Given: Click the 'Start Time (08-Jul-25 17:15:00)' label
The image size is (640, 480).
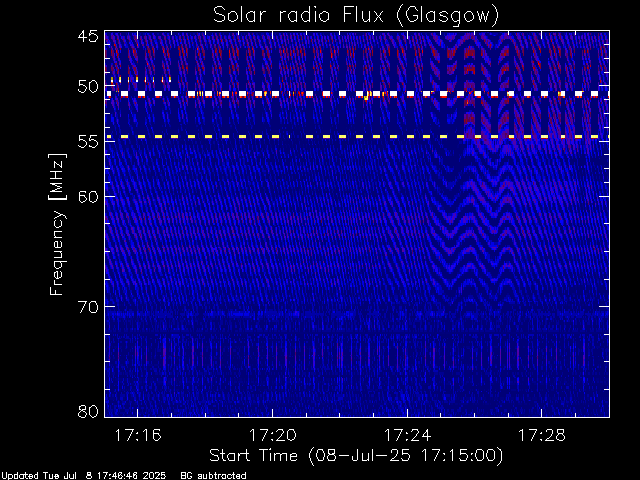Looking at the screenshot, I should tap(356, 456).
